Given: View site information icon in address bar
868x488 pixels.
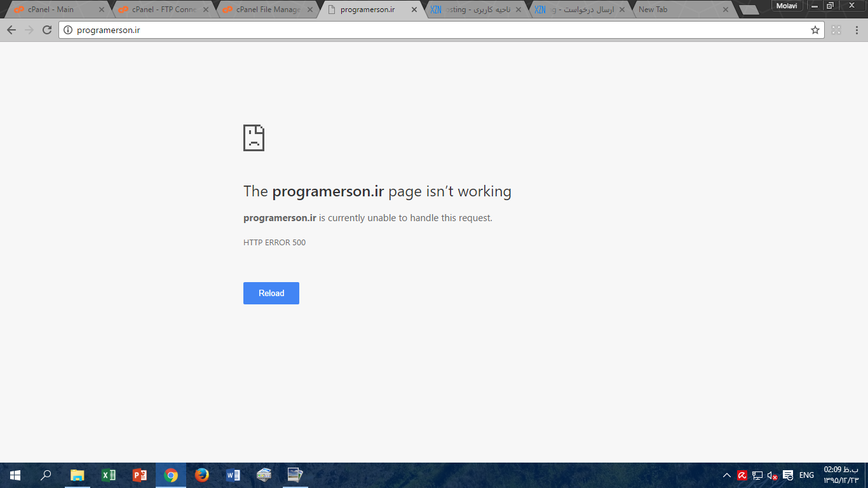Looking at the screenshot, I should tap(68, 30).
